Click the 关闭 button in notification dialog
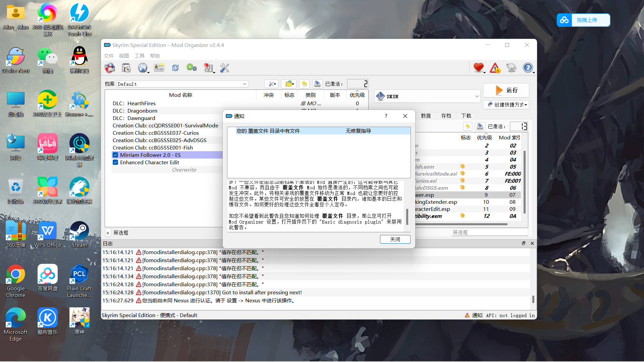644x362 pixels. [x=395, y=239]
